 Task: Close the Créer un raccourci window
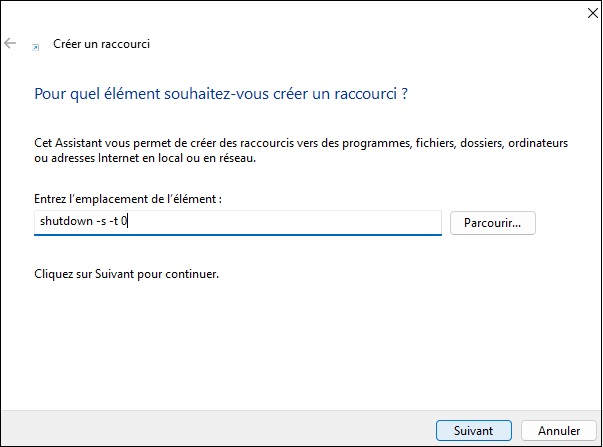[x=593, y=13]
